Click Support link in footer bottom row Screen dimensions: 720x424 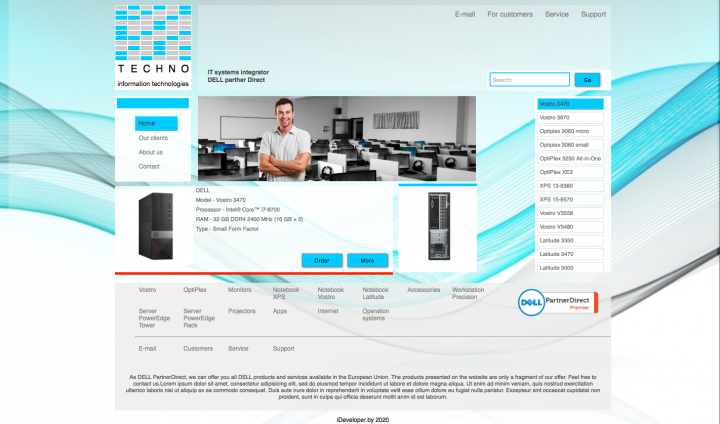[x=283, y=349]
